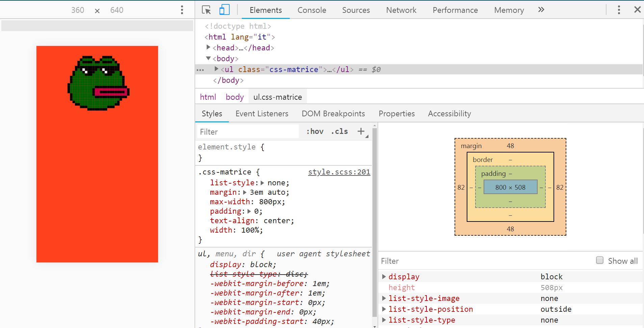Viewport: 644px width, 328px height.
Task: Click the bottom margin value 48
Action: [510, 229]
